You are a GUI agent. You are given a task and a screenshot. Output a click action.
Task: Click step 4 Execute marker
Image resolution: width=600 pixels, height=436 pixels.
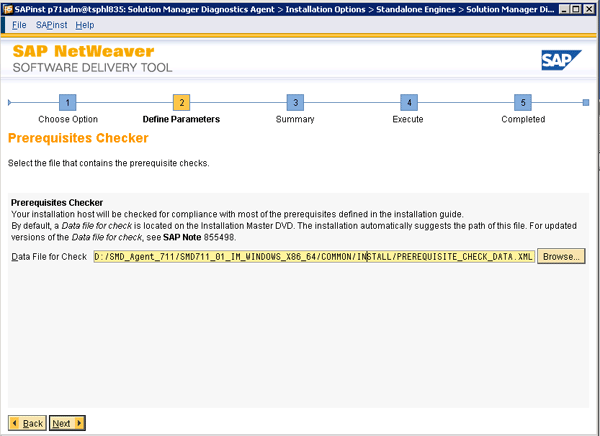point(409,103)
